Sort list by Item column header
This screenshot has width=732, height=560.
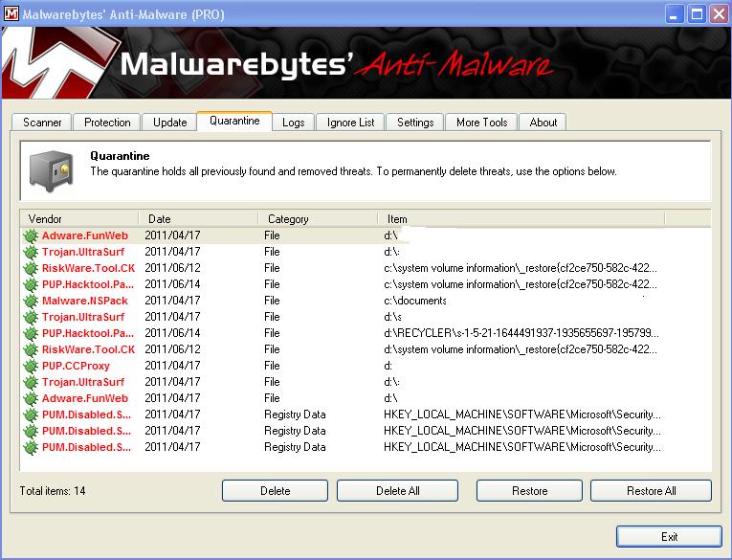coord(521,219)
